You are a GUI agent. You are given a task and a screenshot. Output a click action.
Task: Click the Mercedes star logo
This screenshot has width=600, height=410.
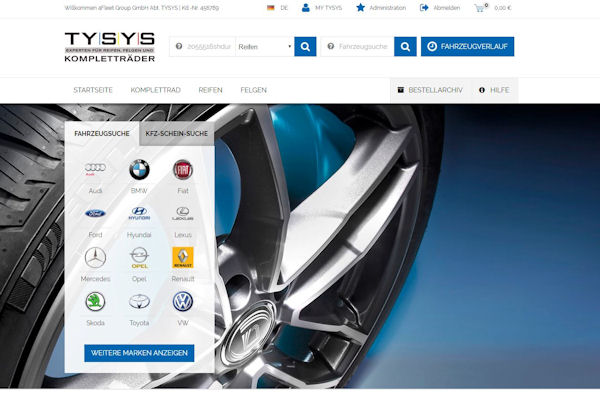pos(95,258)
